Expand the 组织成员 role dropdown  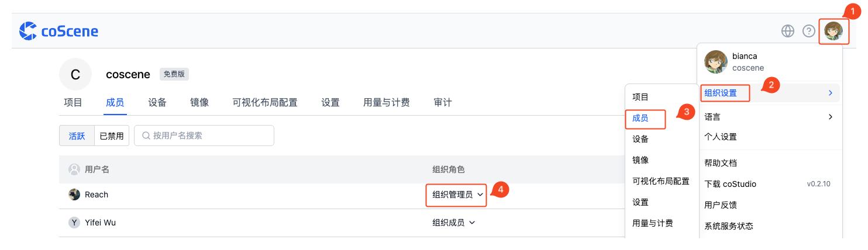tap(454, 223)
